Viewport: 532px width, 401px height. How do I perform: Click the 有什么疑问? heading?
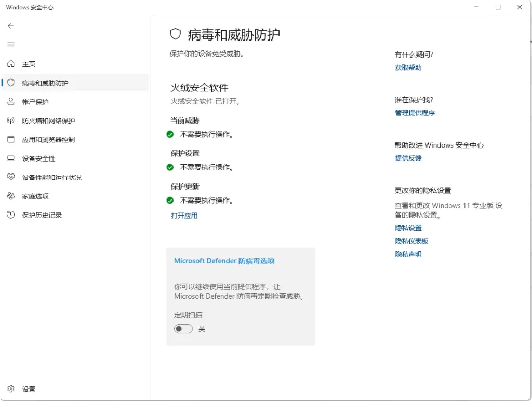[x=414, y=55]
